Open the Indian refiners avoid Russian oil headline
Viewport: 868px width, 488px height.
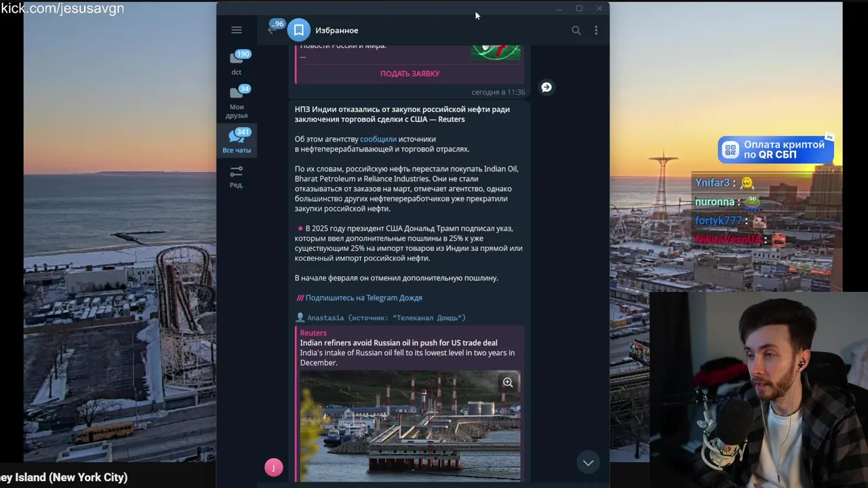point(399,343)
